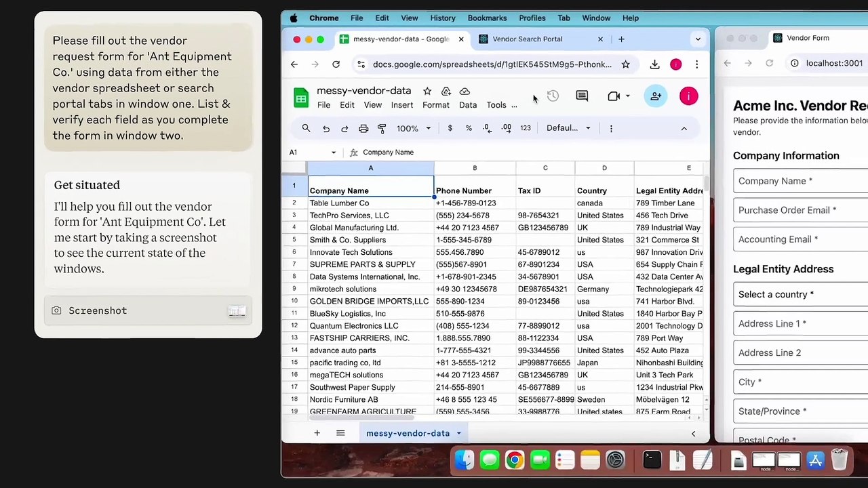
Task: Open Chrome downloads icon
Action: pyautogui.click(x=654, y=64)
